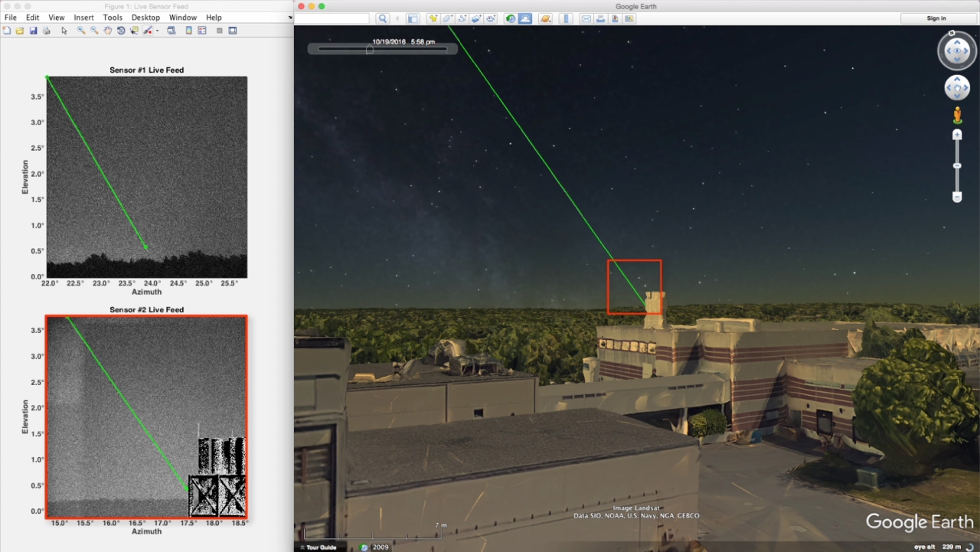980x552 pixels.
Task: Open the Tools menu
Action: click(113, 17)
